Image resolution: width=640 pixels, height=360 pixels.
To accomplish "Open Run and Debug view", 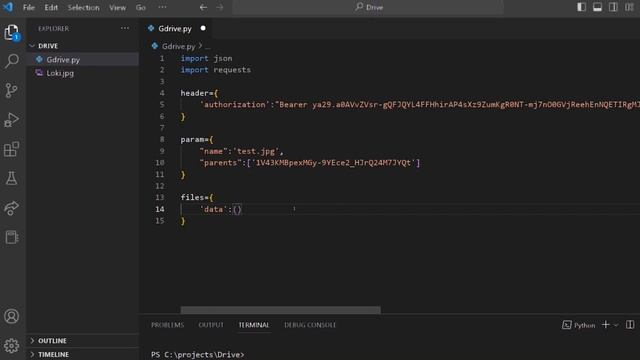I will pyautogui.click(x=11, y=120).
